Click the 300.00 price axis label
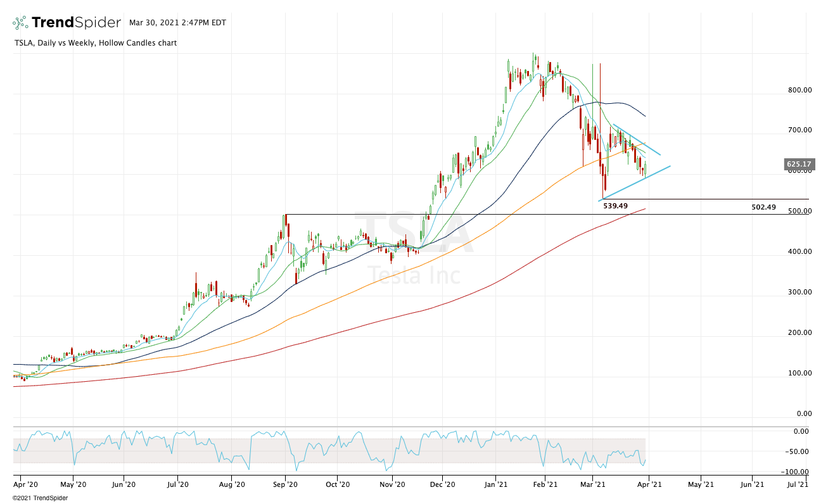Image resolution: width=828 pixels, height=504 pixels. click(800, 293)
